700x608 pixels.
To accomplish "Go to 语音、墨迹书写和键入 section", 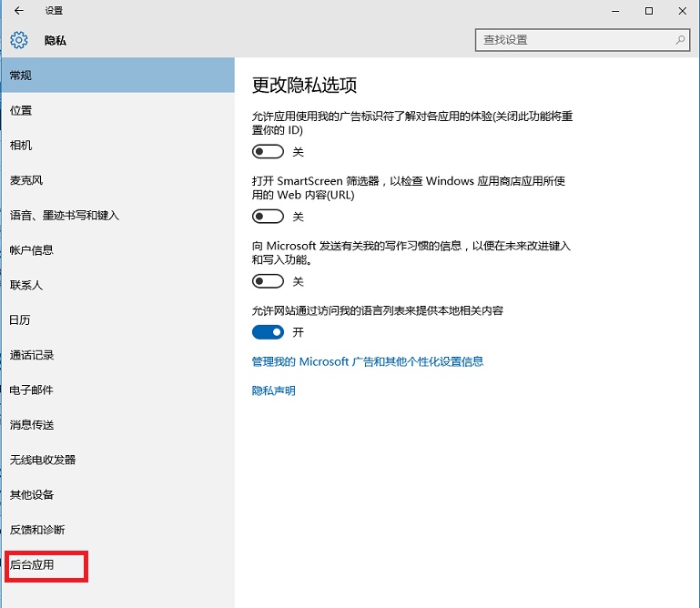I will point(65,216).
